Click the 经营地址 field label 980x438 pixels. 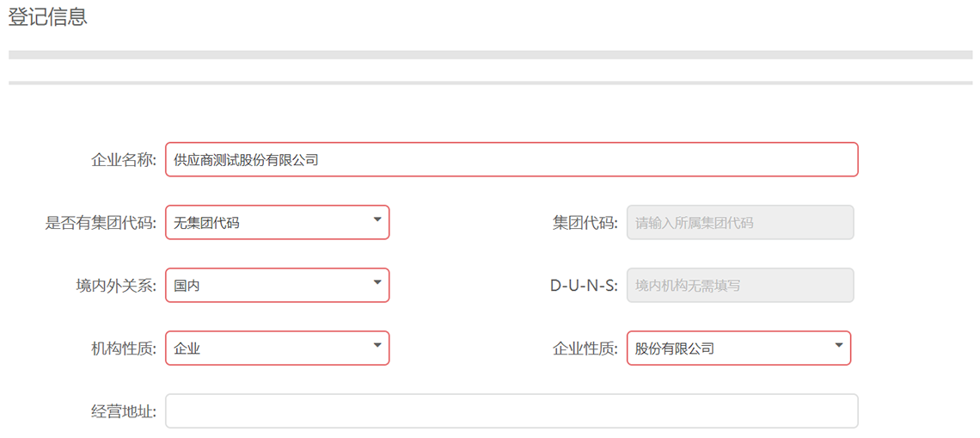124,411
